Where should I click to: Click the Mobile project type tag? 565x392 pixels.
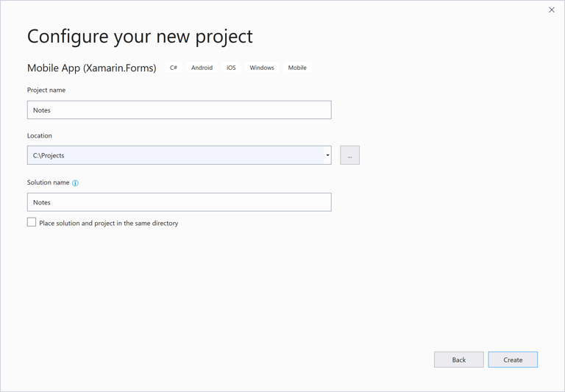pos(297,68)
